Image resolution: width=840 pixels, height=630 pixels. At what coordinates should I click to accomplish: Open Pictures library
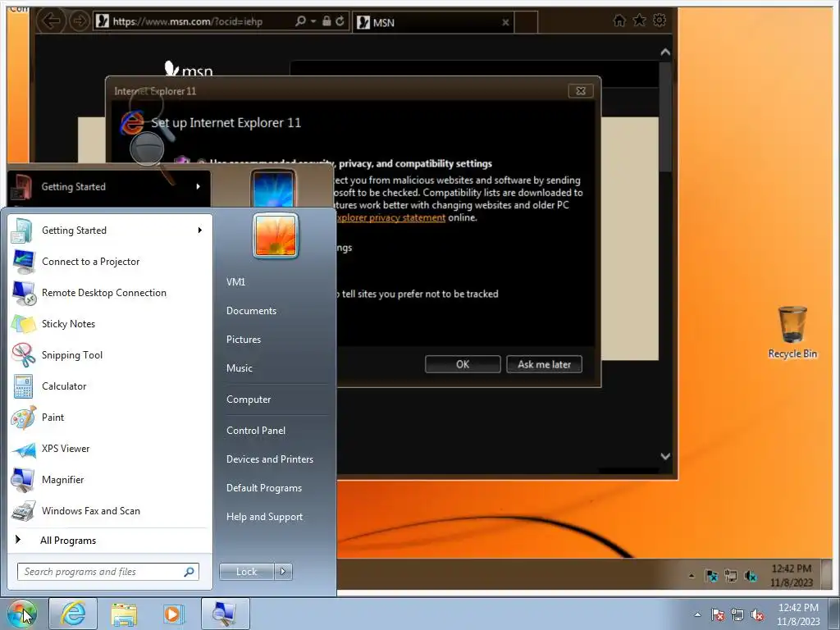coord(244,340)
